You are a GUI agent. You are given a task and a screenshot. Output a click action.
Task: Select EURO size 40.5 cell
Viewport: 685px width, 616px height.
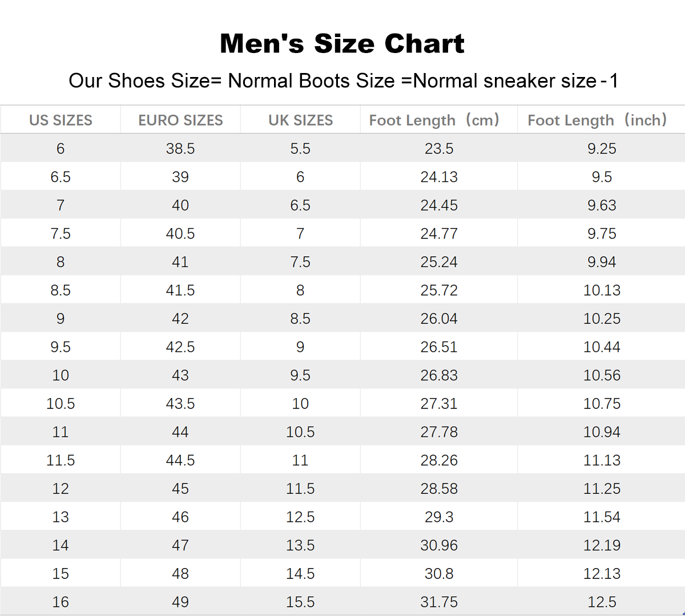[180, 234]
